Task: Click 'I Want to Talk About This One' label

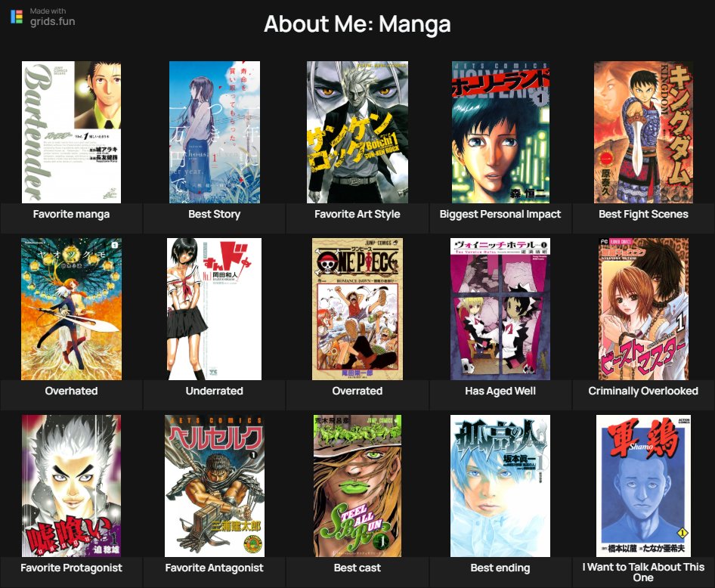Action: point(643,572)
